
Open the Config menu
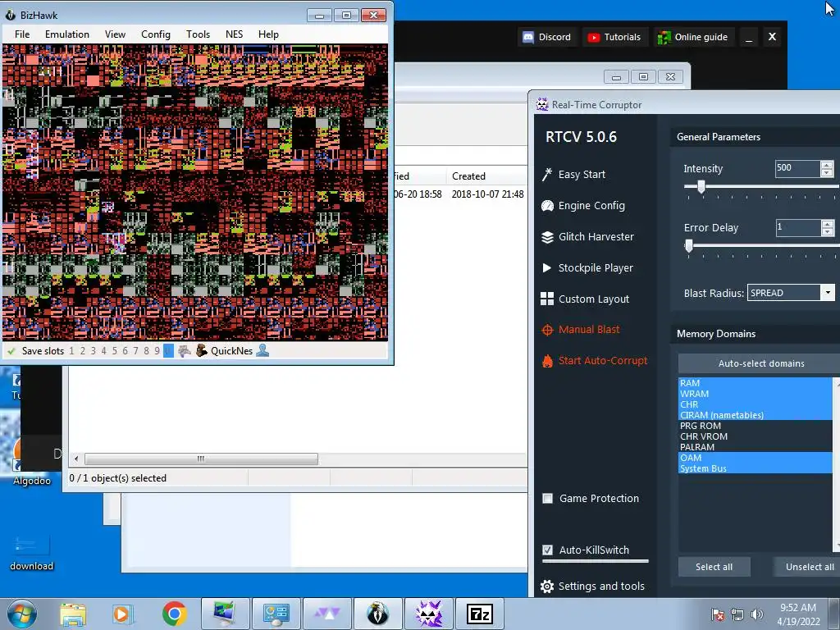[x=155, y=34]
